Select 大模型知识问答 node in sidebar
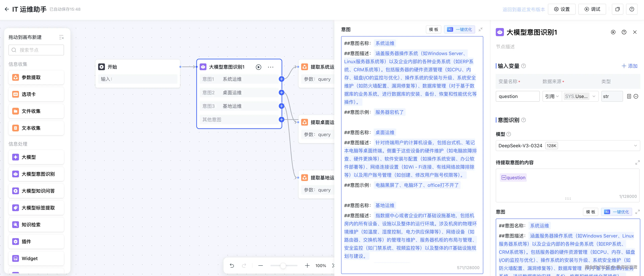Image resolution: width=644 pixels, height=276 pixels. (36, 191)
